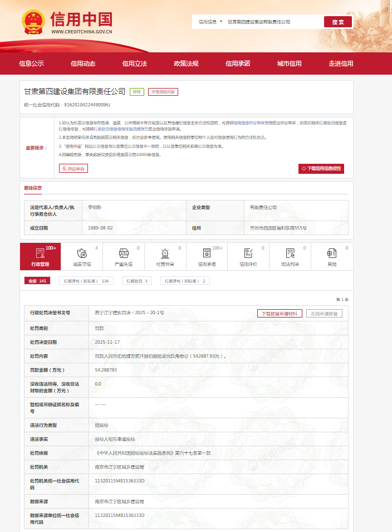Viewport: 392px width, 532px height.
Task: Select the 信用评价 icon
Action: [x=248, y=253]
